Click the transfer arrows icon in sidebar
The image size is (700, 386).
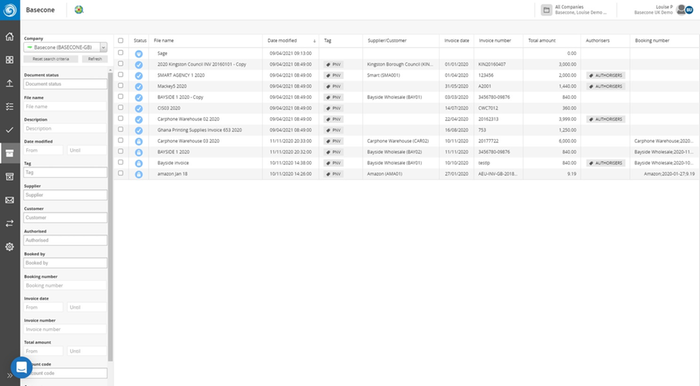click(9, 224)
